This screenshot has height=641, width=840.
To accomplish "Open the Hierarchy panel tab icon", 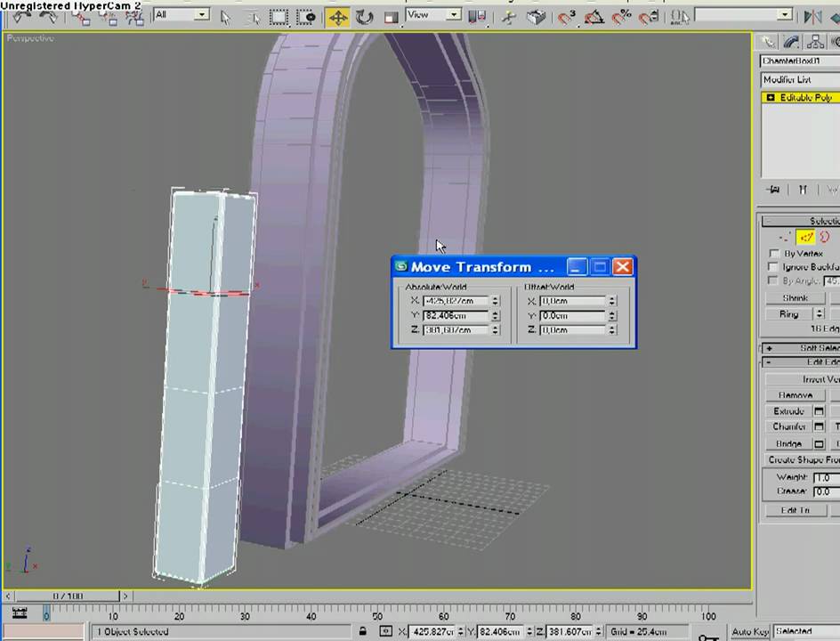I will (x=814, y=42).
